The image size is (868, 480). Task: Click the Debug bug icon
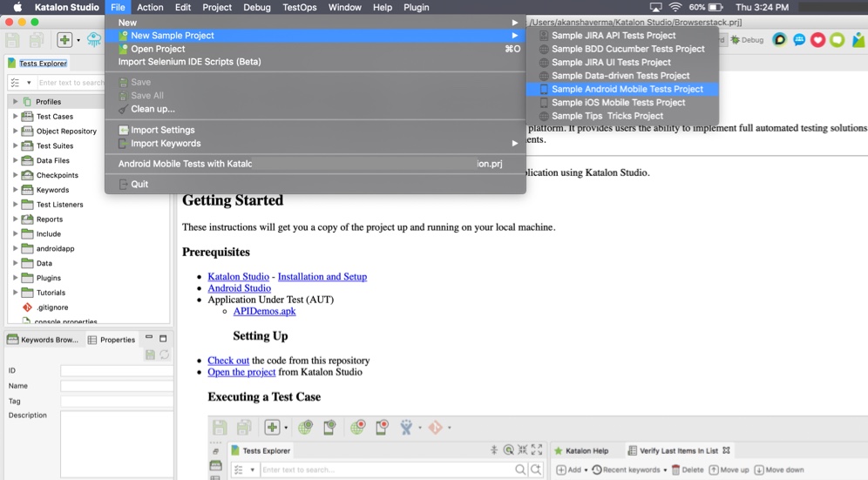tap(736, 40)
